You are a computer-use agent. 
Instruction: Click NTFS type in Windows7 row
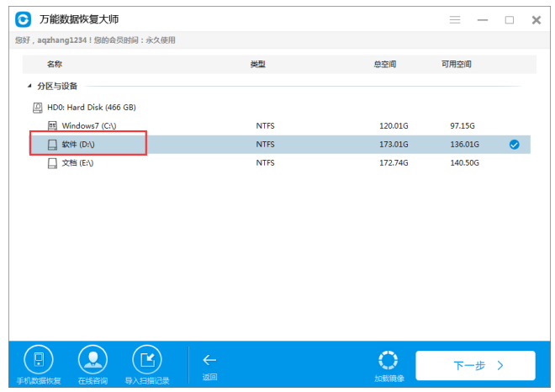265,125
